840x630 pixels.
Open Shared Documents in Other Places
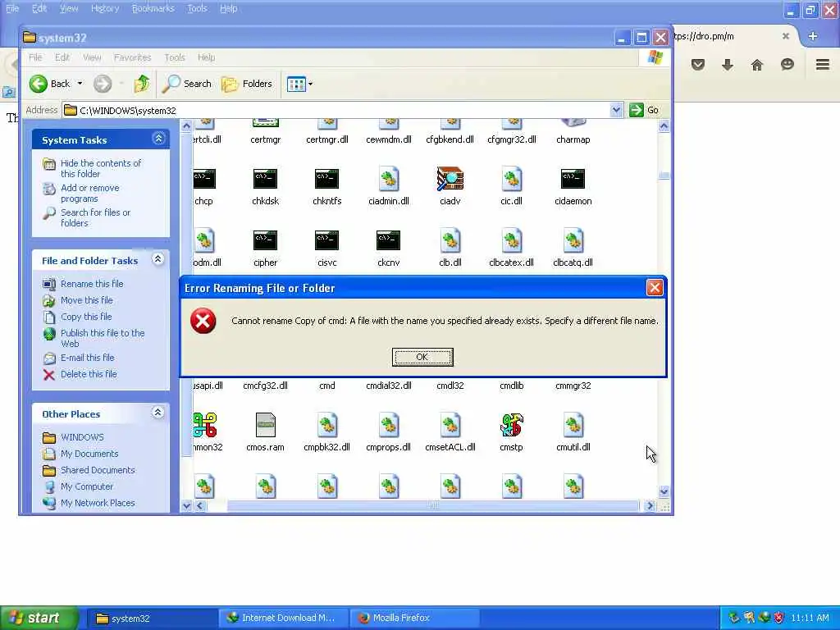98,470
